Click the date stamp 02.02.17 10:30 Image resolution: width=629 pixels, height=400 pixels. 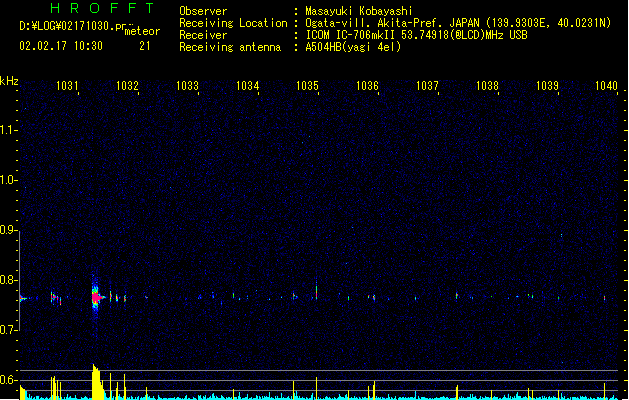(x=61, y=46)
